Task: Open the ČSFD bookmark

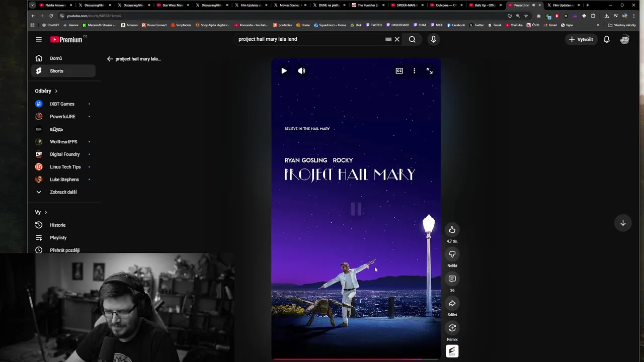Action: click(x=533, y=25)
